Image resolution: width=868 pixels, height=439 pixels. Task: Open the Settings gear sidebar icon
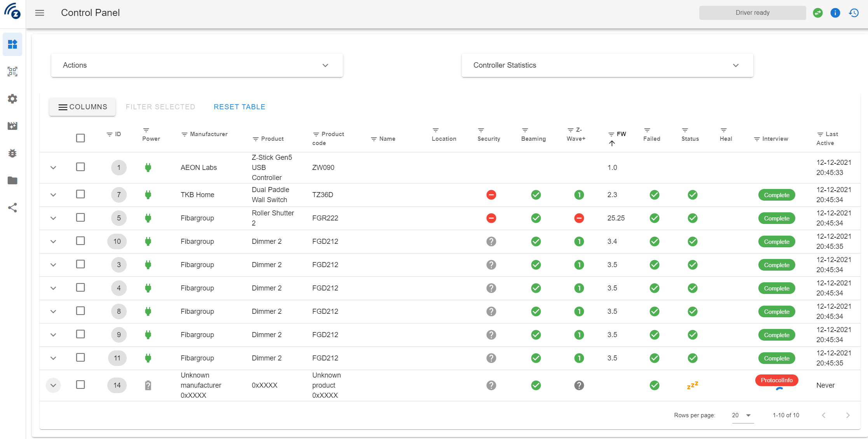pyautogui.click(x=12, y=99)
